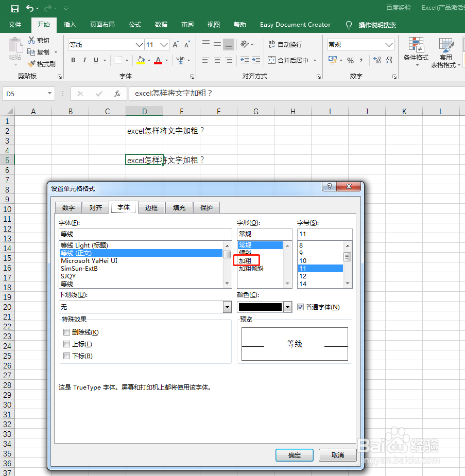Image resolution: width=465 pixels, height=476 pixels.
Task: Click increase font size icon
Action: (176, 45)
